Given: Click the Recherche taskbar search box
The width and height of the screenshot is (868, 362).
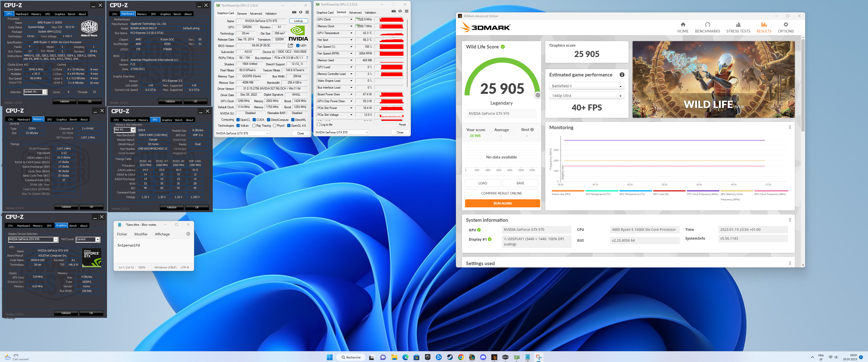Looking at the screenshot, I should tap(351, 357).
